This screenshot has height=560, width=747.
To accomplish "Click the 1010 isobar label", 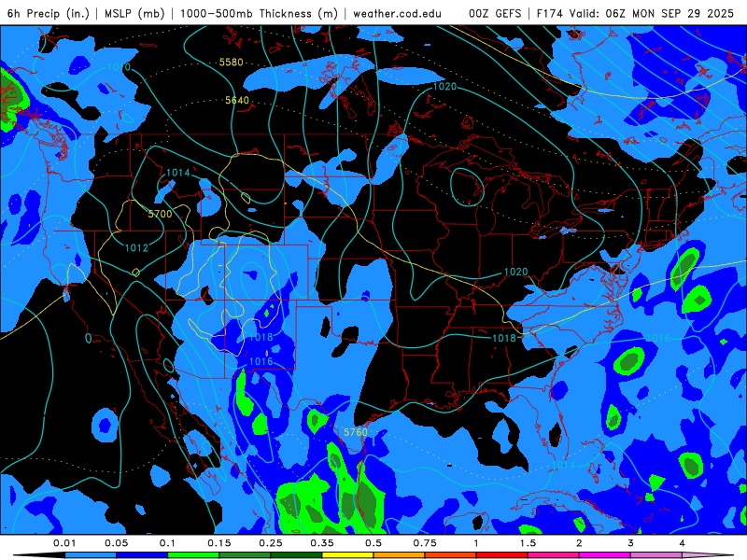I will (x=119, y=67).
